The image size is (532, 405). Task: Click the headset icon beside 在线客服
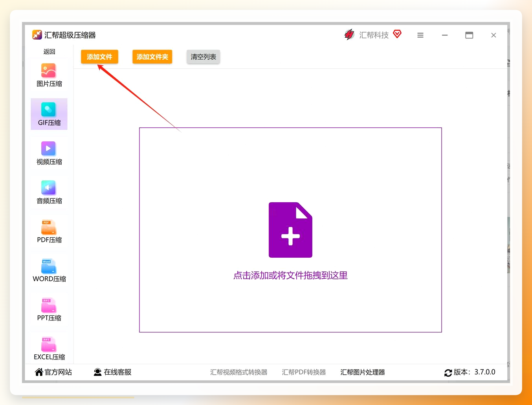pos(97,372)
